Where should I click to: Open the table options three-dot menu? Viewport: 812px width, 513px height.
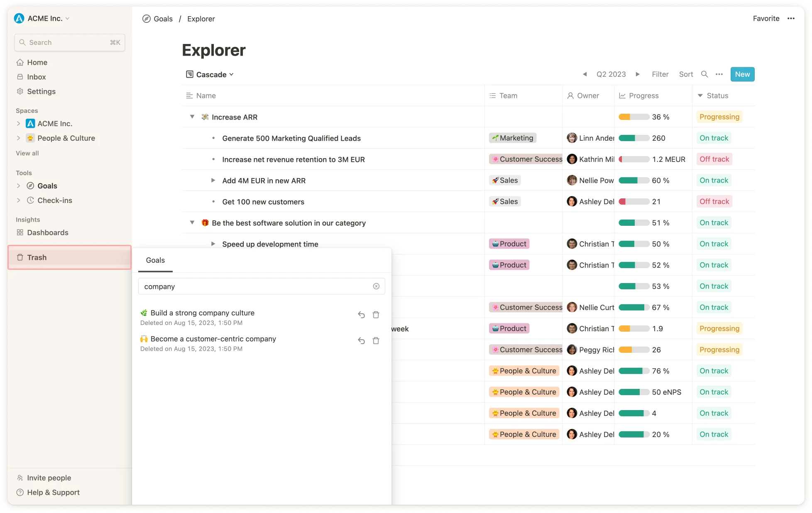[x=719, y=74]
